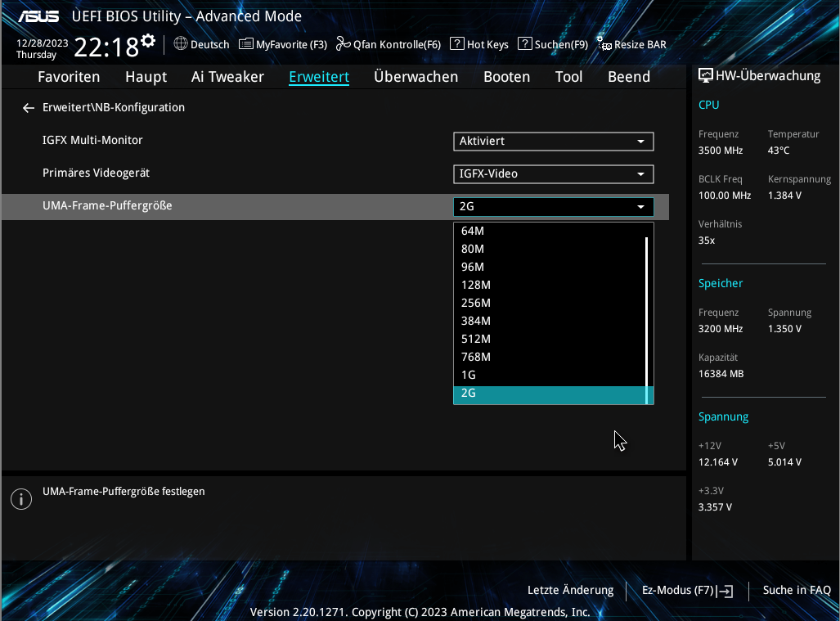The image size is (840, 621).
Task: Choose 512M buffer size option
Action: click(x=550, y=340)
